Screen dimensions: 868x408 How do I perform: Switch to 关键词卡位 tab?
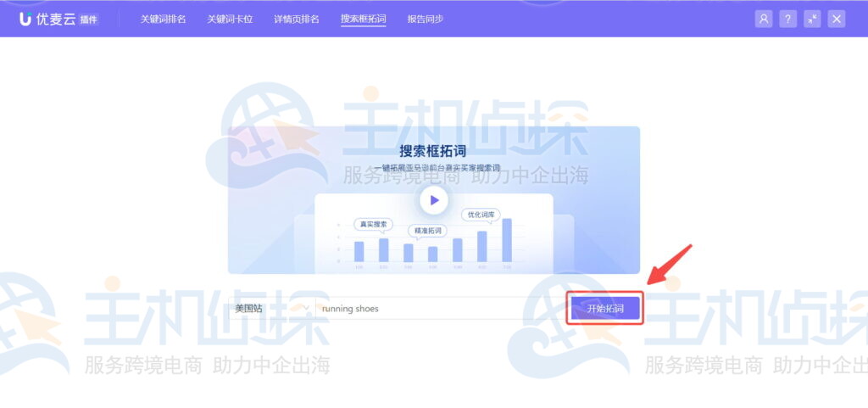pos(230,20)
